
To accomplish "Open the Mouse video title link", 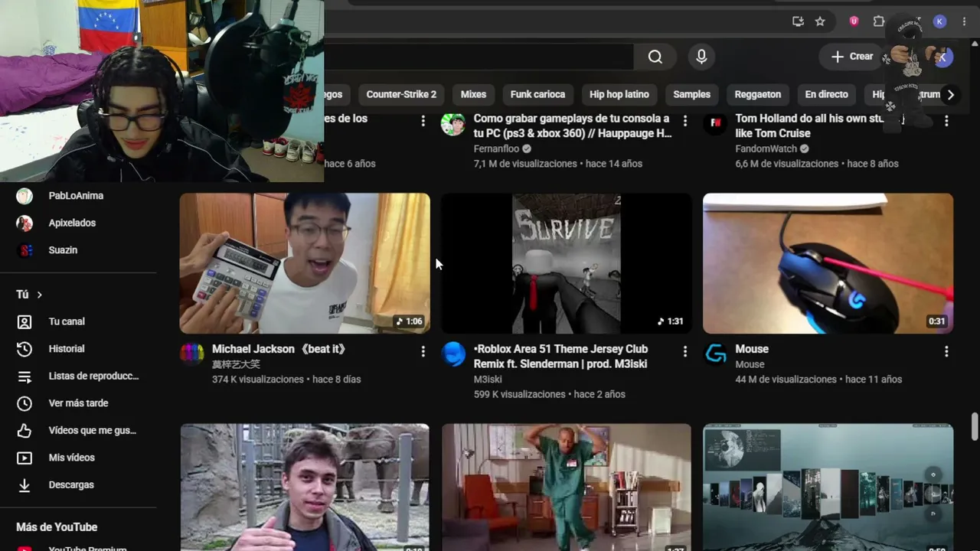I will click(752, 349).
